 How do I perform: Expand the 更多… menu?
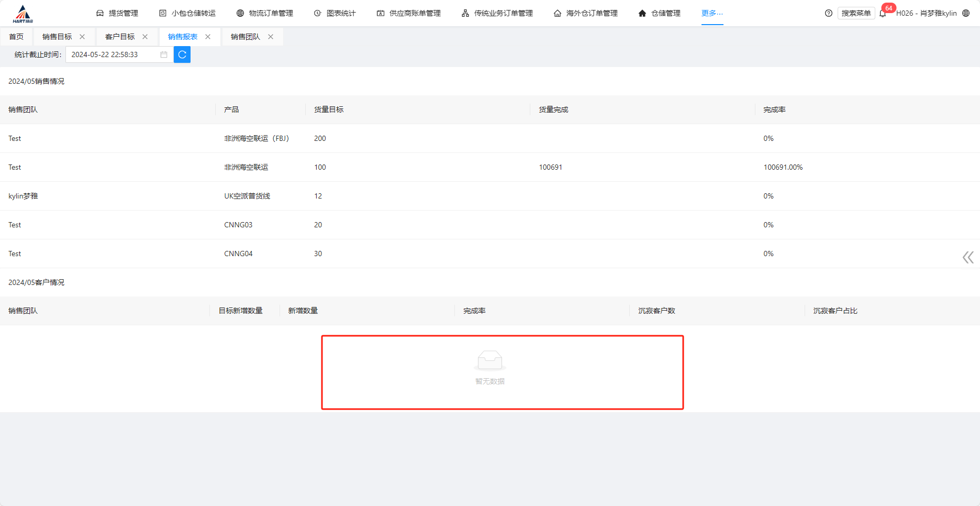(x=712, y=13)
